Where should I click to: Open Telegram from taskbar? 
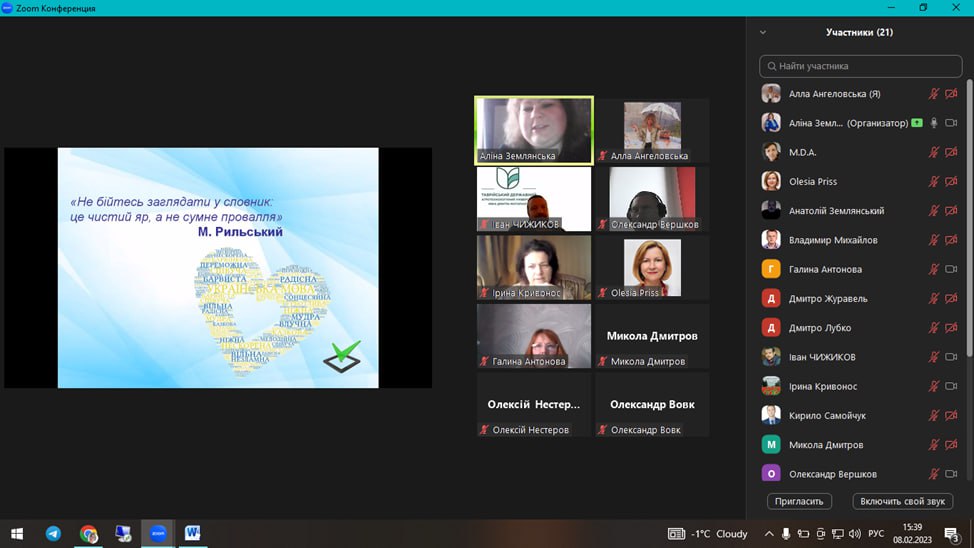53,534
